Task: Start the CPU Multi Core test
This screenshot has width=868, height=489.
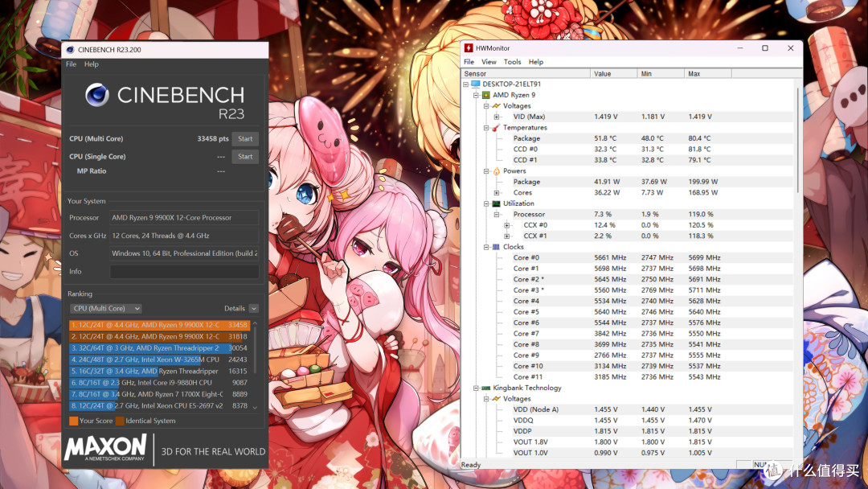Action: pyautogui.click(x=245, y=139)
